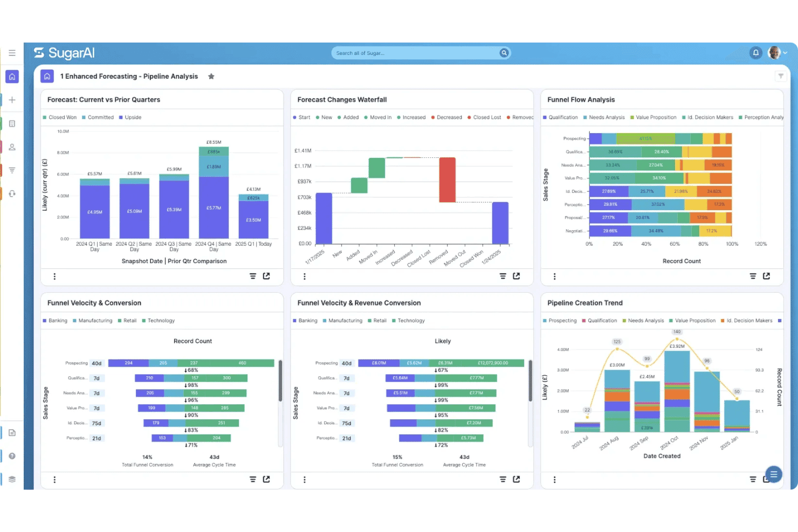798x532 pixels.
Task: Open the help question mark icon
Action: point(12,456)
